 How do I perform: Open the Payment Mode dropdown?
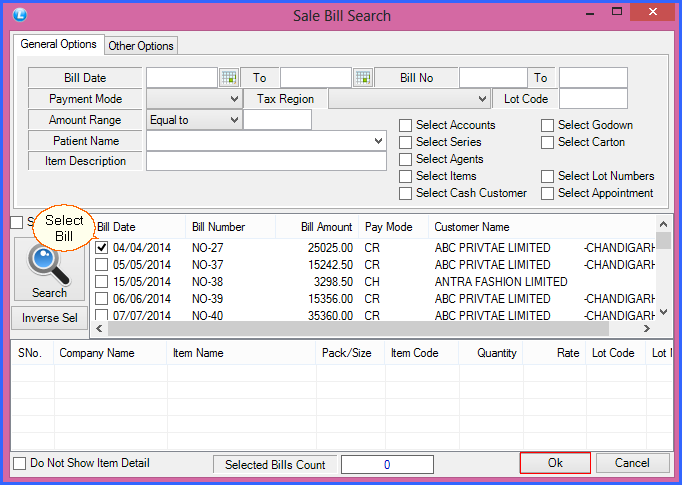194,99
